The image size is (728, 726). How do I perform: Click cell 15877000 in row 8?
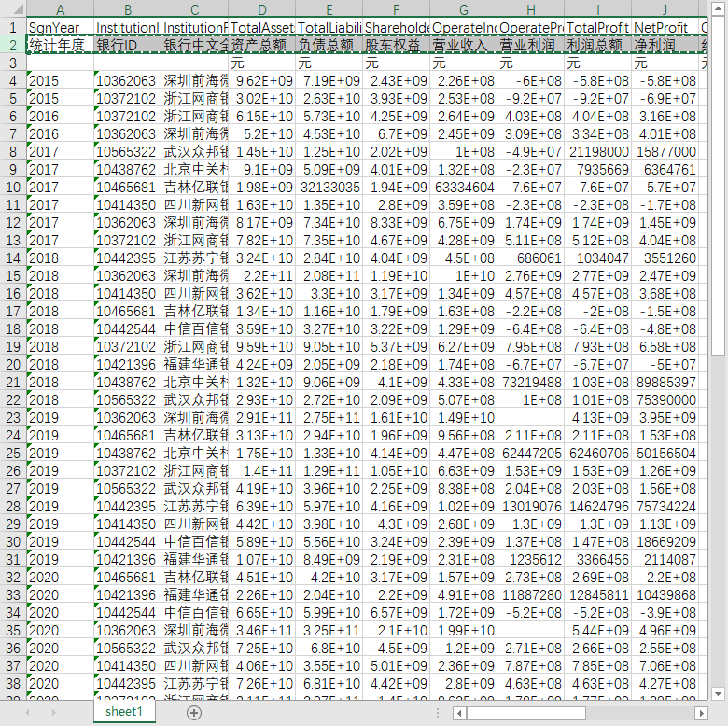(665, 152)
